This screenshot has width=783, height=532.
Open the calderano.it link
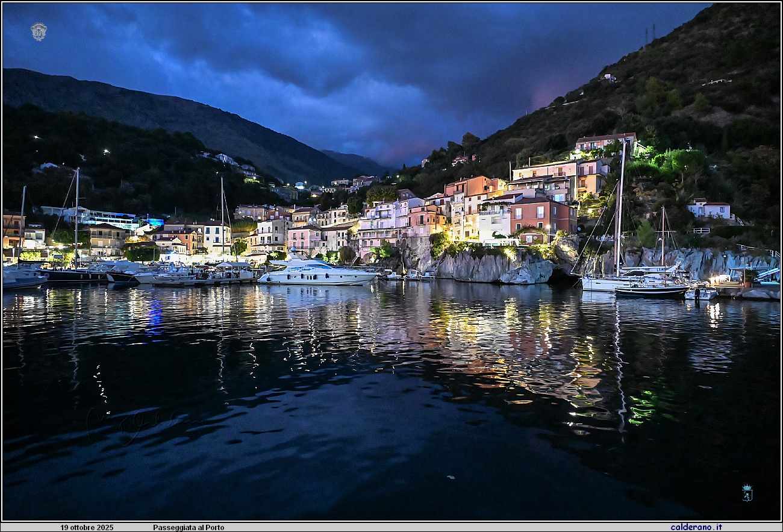pos(696,527)
